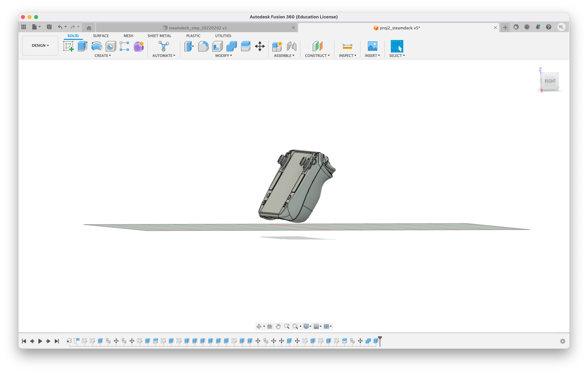The height and width of the screenshot is (373, 588).
Task: Open Display Settings dropdown in navigation bar
Action: pyautogui.click(x=307, y=326)
